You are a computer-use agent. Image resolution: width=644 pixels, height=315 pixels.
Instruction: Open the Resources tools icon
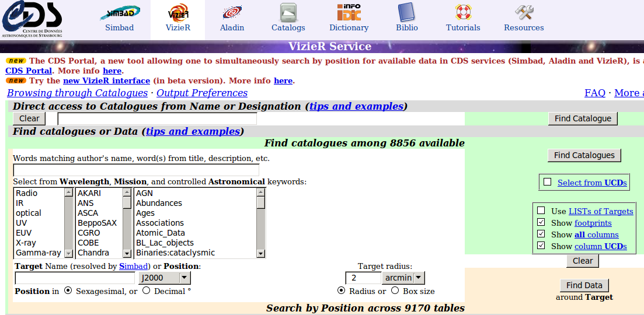pyautogui.click(x=524, y=12)
